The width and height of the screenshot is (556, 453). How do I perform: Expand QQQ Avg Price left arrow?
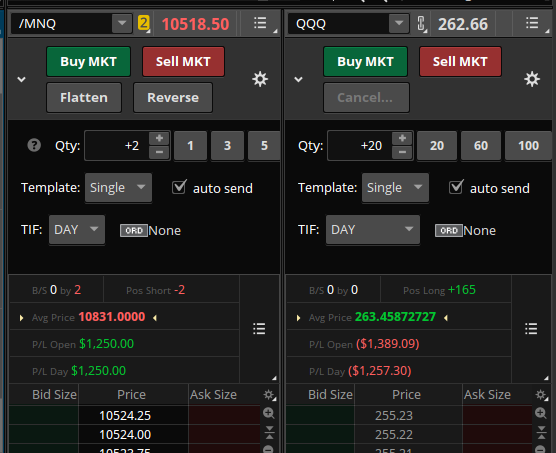pyautogui.click(x=298, y=318)
